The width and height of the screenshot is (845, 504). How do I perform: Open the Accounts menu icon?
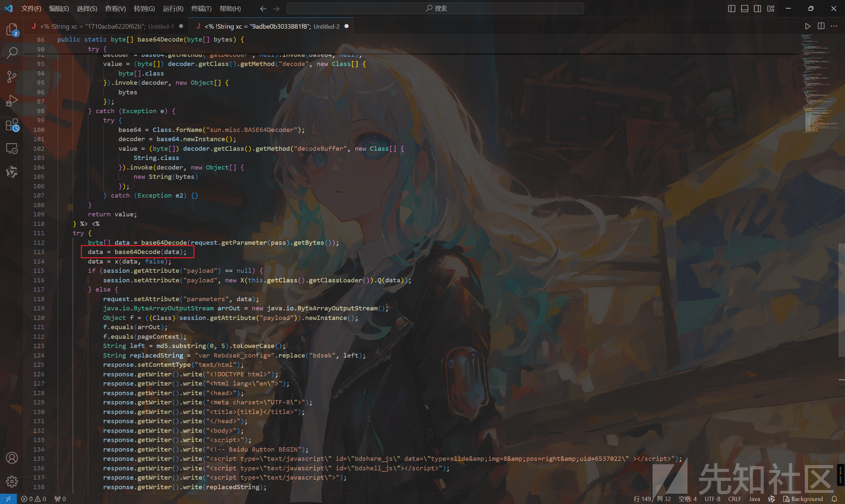pyautogui.click(x=12, y=458)
